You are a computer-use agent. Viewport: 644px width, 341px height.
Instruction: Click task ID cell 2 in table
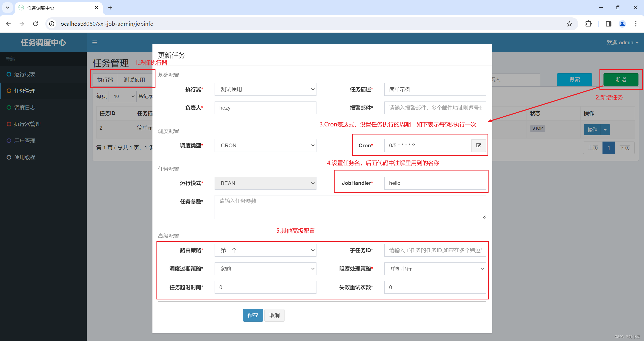[x=101, y=128]
